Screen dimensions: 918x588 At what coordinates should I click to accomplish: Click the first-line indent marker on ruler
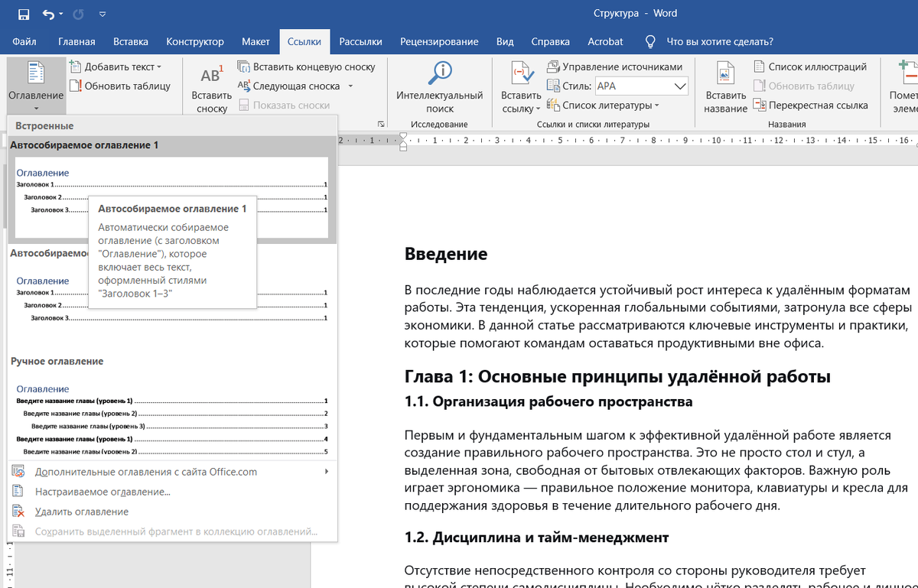click(x=404, y=135)
